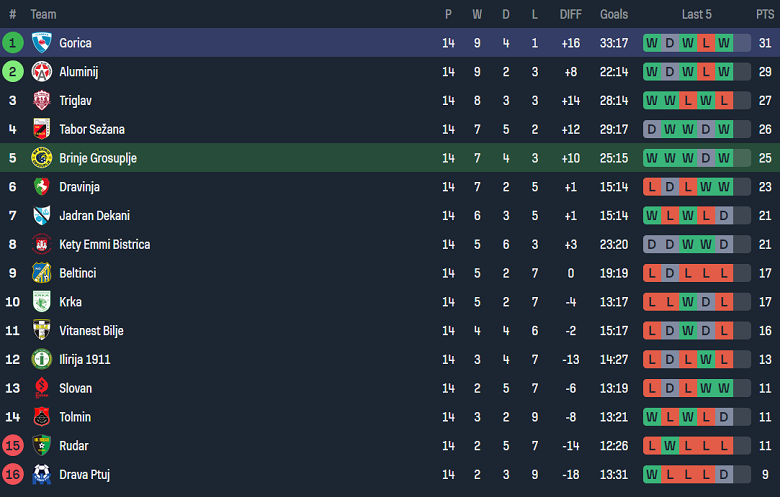Click Gorica's most recent W form badge
The height and width of the screenshot is (497, 780).
[724, 43]
